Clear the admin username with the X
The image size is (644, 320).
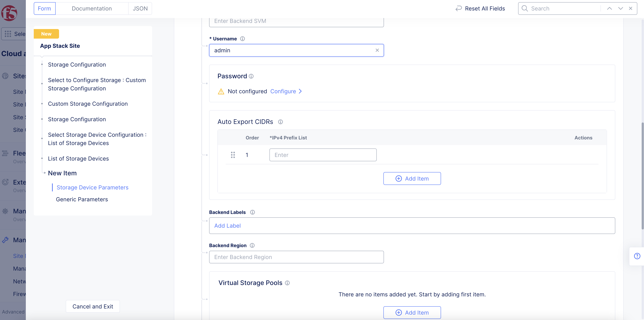click(x=377, y=50)
